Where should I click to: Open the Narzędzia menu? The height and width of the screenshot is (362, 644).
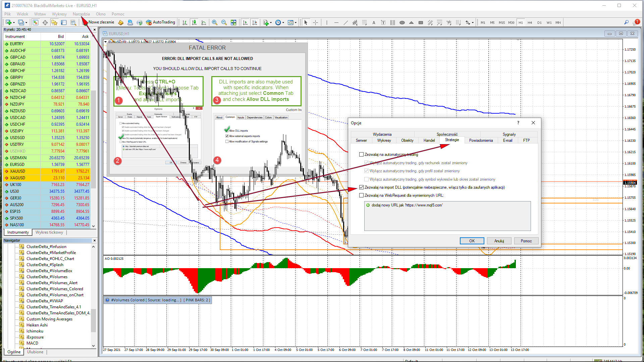(81, 14)
